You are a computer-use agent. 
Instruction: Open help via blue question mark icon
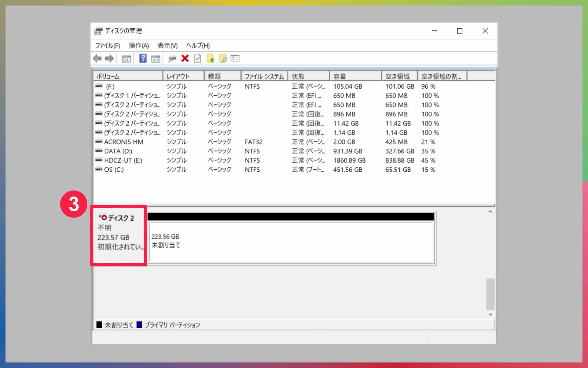pos(143,58)
